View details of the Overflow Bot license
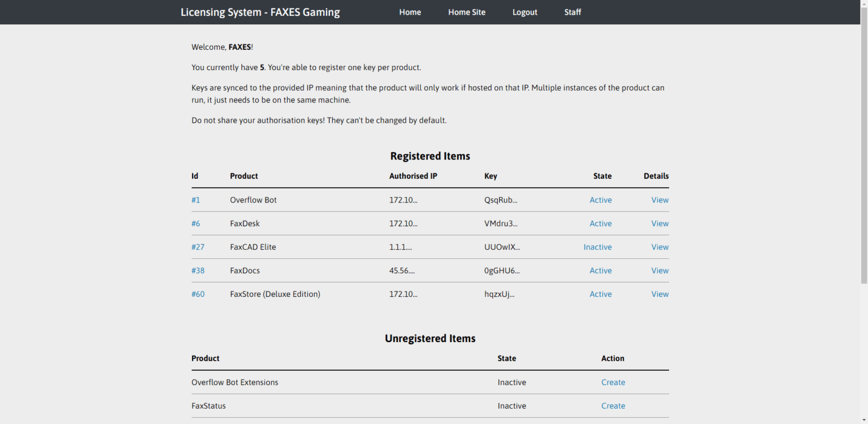 [x=659, y=200]
